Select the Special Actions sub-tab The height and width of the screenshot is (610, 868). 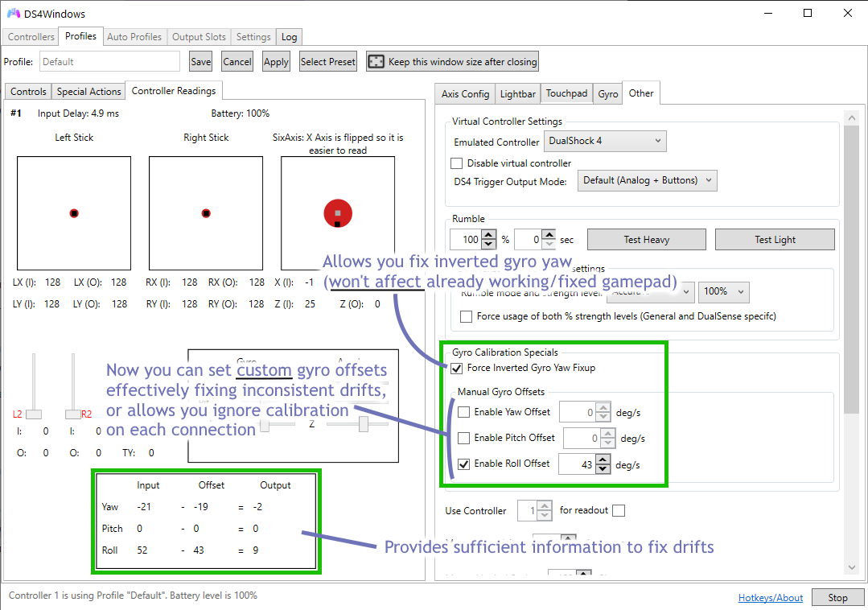point(88,91)
